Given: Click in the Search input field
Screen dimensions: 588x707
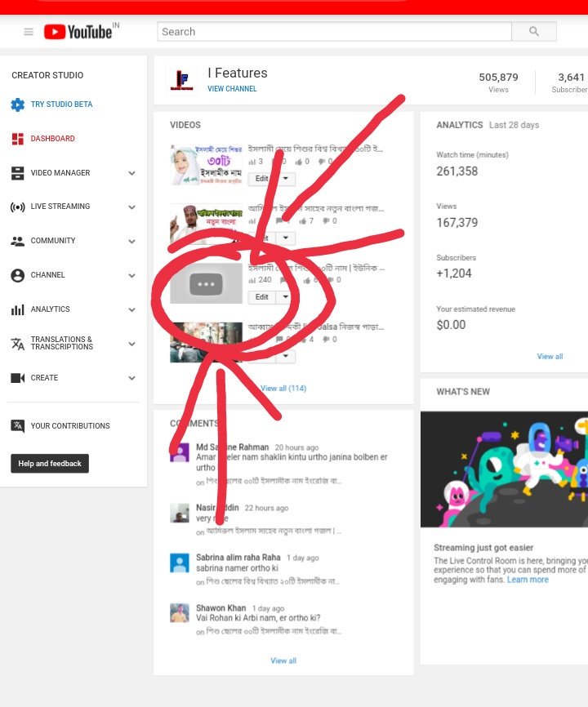Looking at the screenshot, I should point(335,32).
